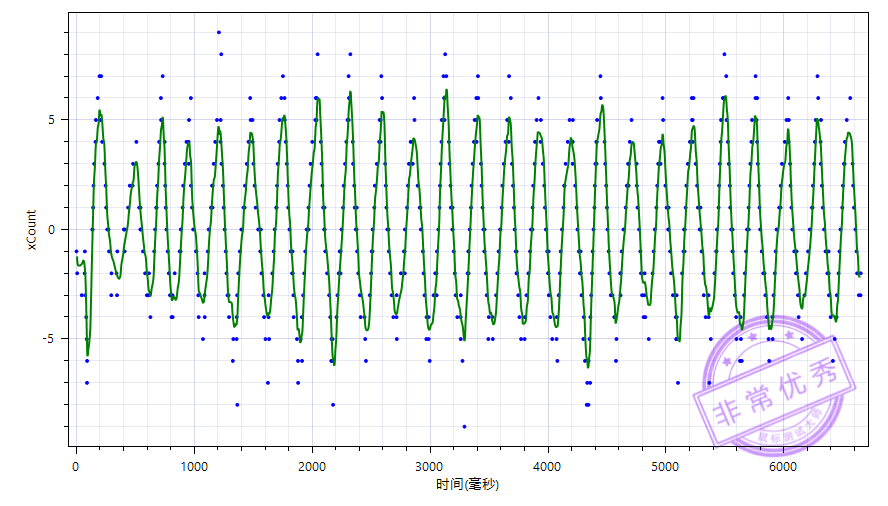Click the 2000 tick label on x-axis

click(312, 467)
